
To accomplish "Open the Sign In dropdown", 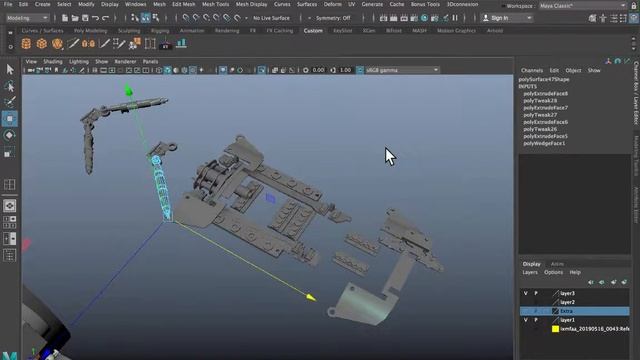I will click(x=507, y=18).
